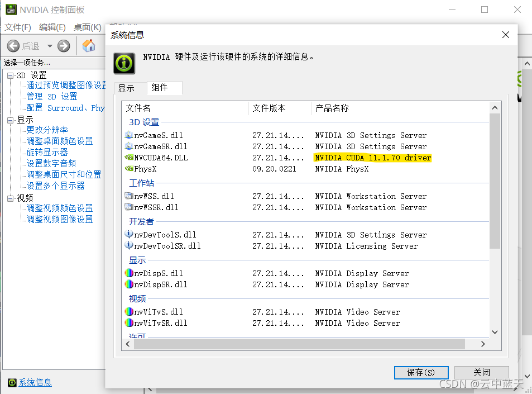532x394 pixels.
Task: Select NVIDIA Licensing Server entry
Action: 366,246
